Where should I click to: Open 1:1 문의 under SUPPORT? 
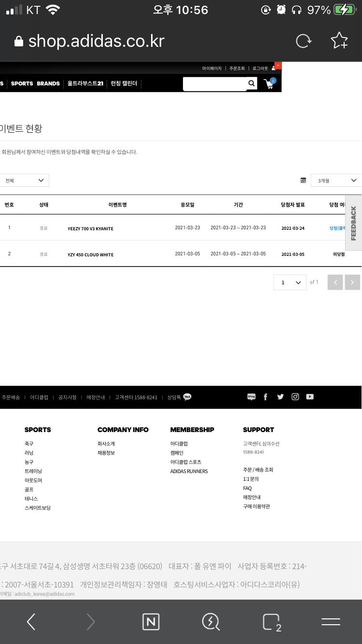(251, 479)
